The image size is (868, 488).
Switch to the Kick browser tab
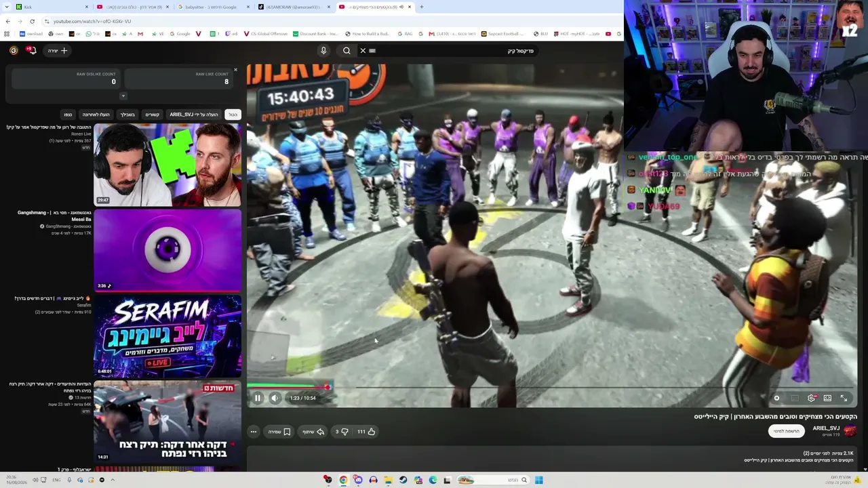[x=53, y=7]
